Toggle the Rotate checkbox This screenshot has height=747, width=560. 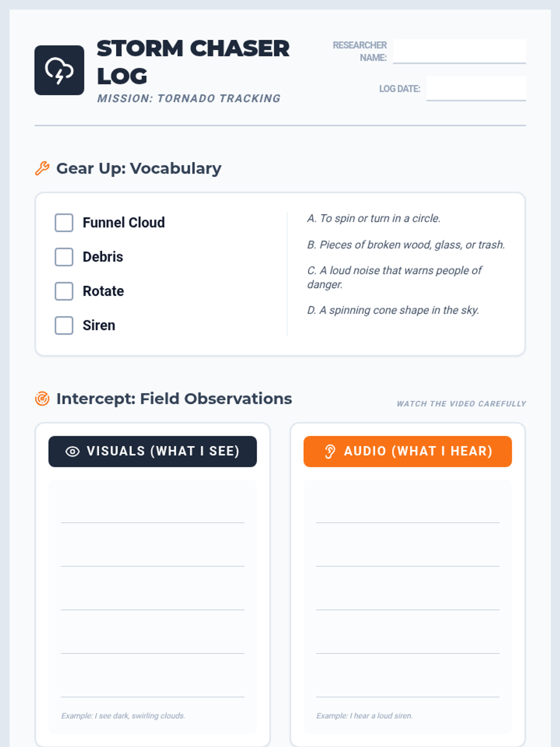coord(64,291)
